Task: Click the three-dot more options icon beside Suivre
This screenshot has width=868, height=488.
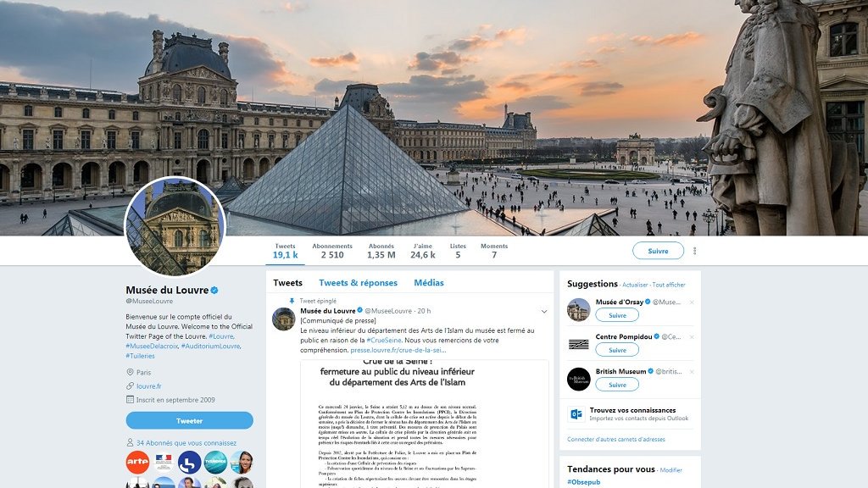Action: click(x=695, y=251)
